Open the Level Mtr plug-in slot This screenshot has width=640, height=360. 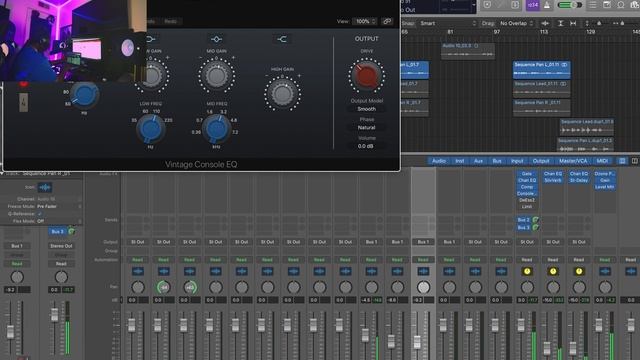605,187
